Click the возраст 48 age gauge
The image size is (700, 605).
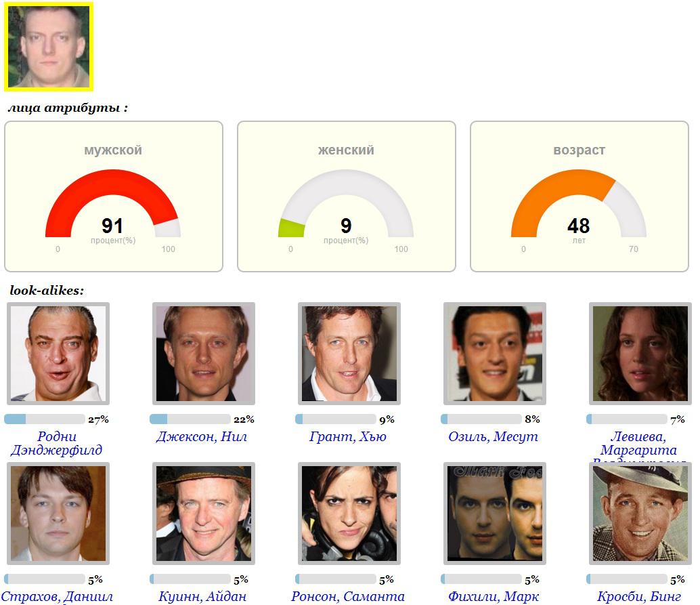point(579,203)
